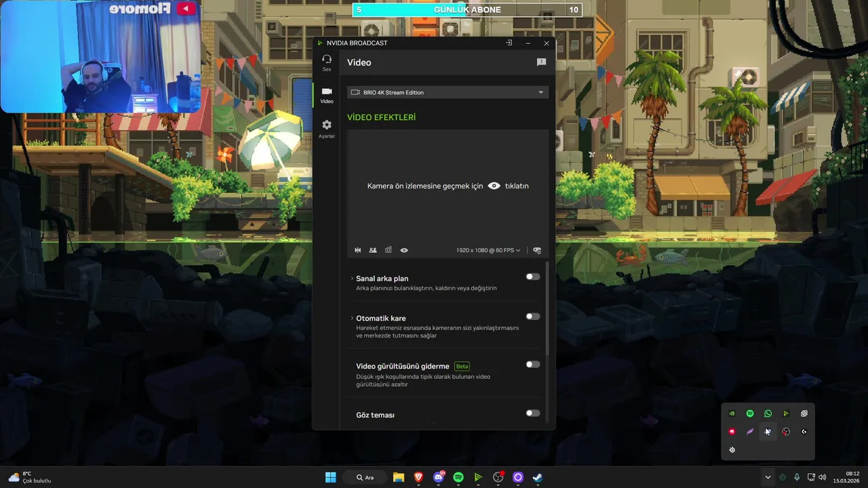Open OBS Studio from taskbar
Viewport: 868px width, 488px height.
498,477
